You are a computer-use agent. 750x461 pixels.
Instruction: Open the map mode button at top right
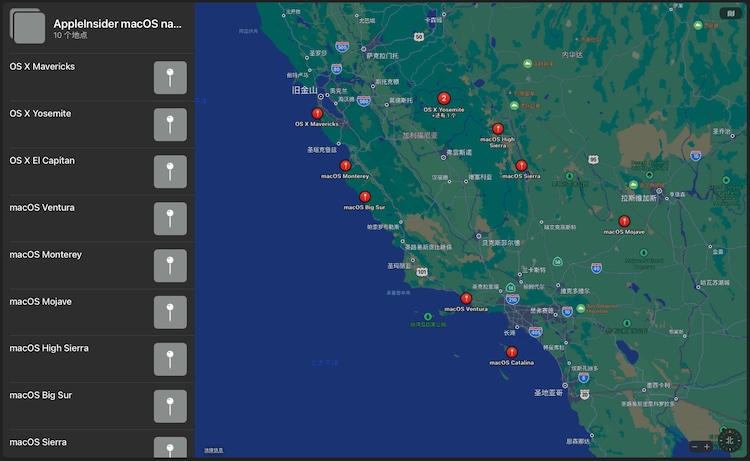click(x=730, y=13)
